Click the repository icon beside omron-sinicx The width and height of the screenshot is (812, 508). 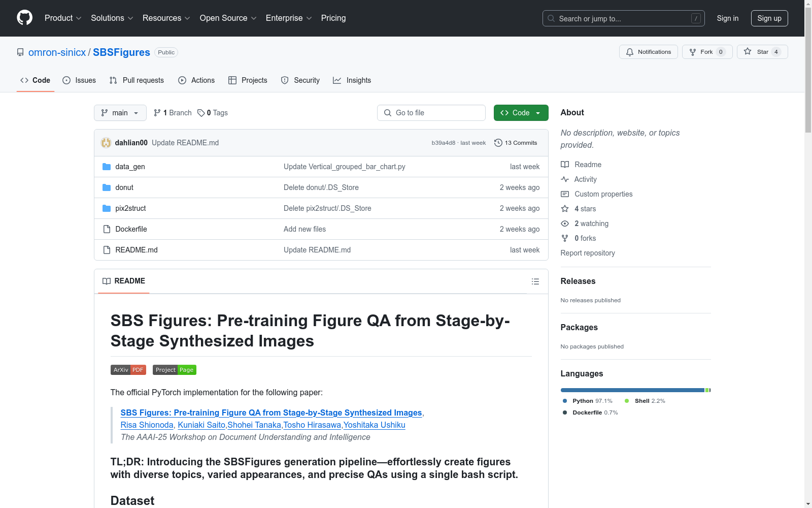coord(20,52)
